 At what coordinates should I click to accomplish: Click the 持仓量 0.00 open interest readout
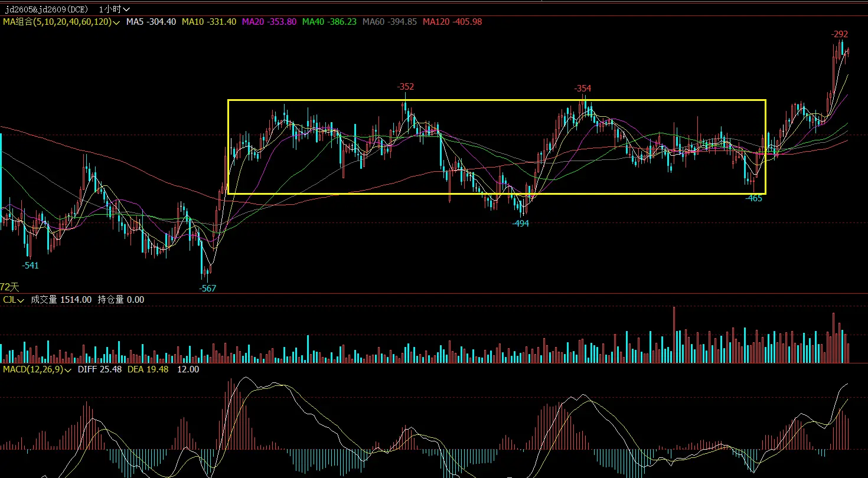[120, 300]
